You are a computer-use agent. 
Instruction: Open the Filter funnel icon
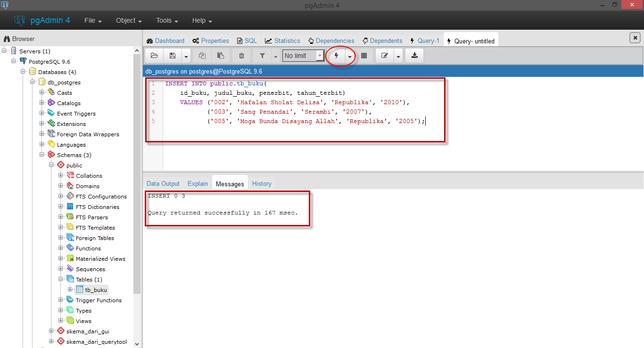(x=262, y=56)
